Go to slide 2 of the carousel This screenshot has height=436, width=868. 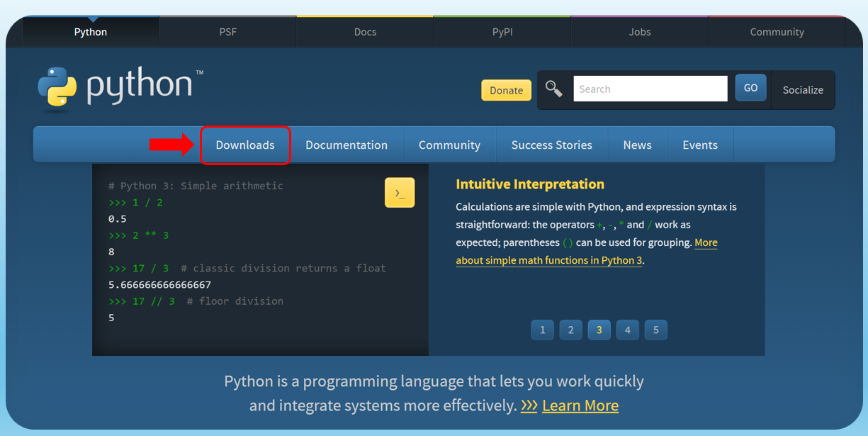click(x=571, y=330)
